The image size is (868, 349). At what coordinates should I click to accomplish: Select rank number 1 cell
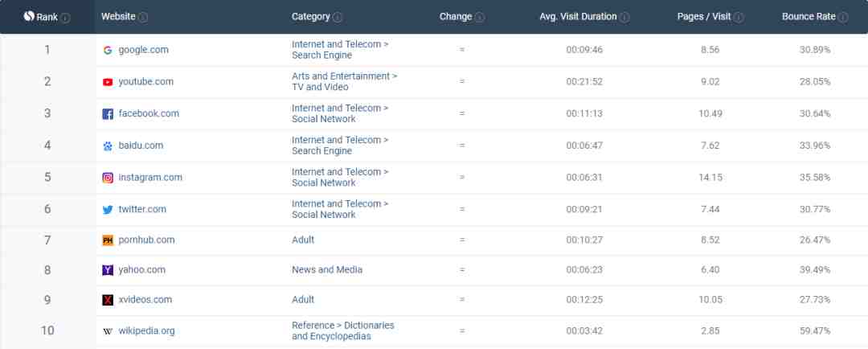47,50
